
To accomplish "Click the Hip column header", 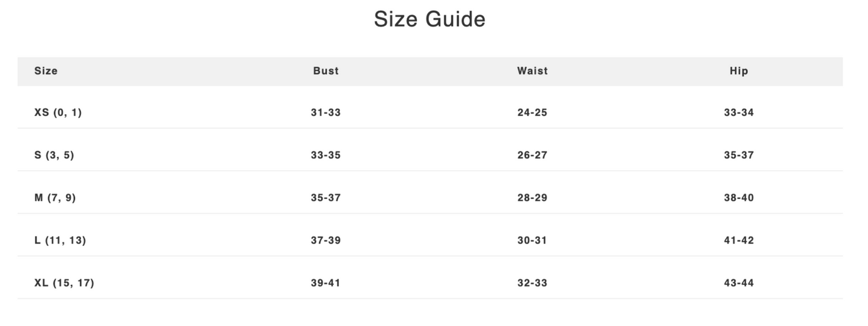I will (739, 71).
